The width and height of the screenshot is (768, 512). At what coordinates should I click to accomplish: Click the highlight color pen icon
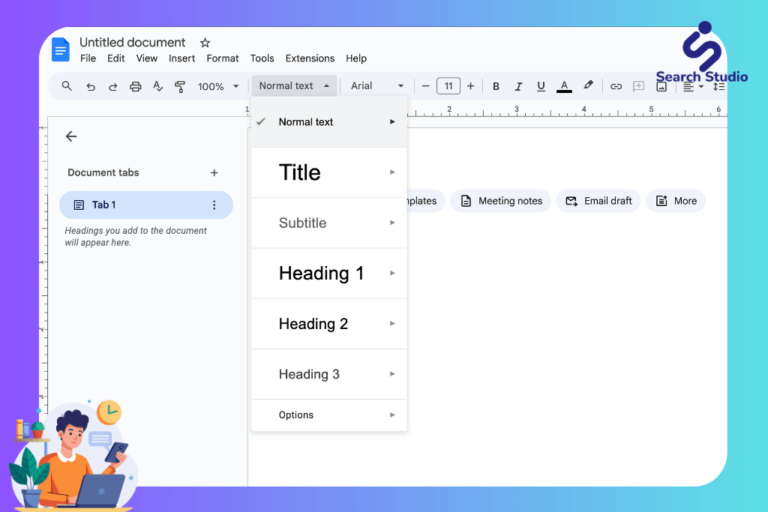tap(588, 86)
